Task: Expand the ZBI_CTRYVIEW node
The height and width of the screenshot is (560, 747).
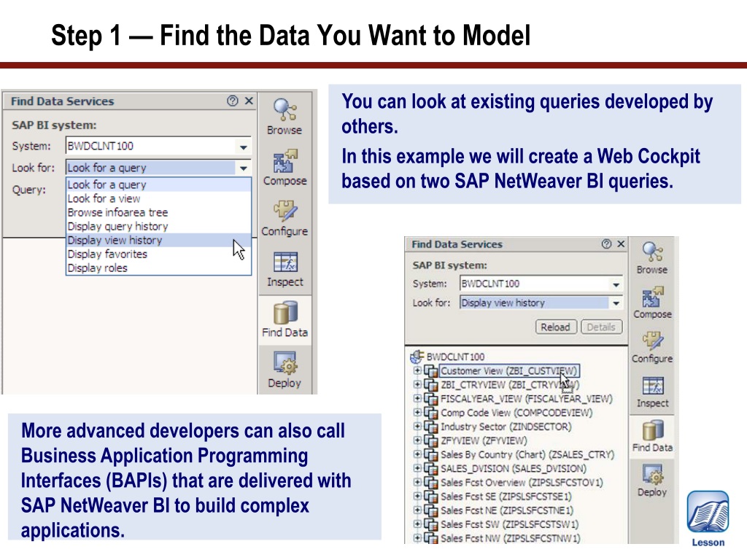Action: pyautogui.click(x=417, y=384)
